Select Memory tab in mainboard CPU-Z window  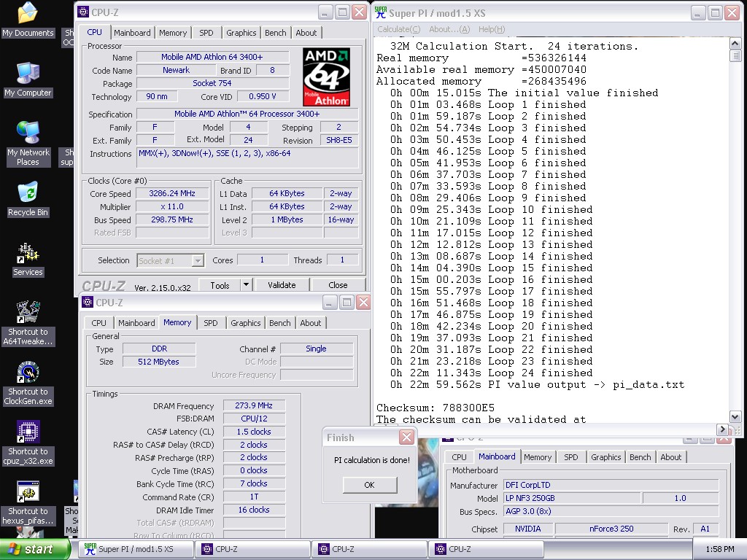[x=538, y=457]
